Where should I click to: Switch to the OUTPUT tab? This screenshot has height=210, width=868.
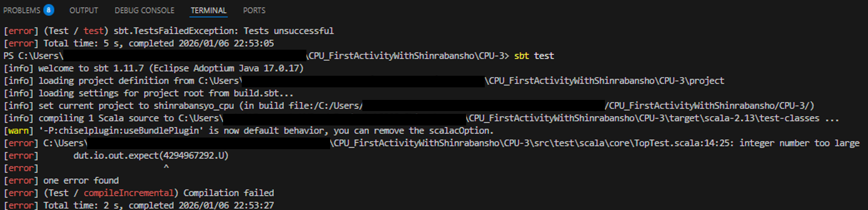84,10
